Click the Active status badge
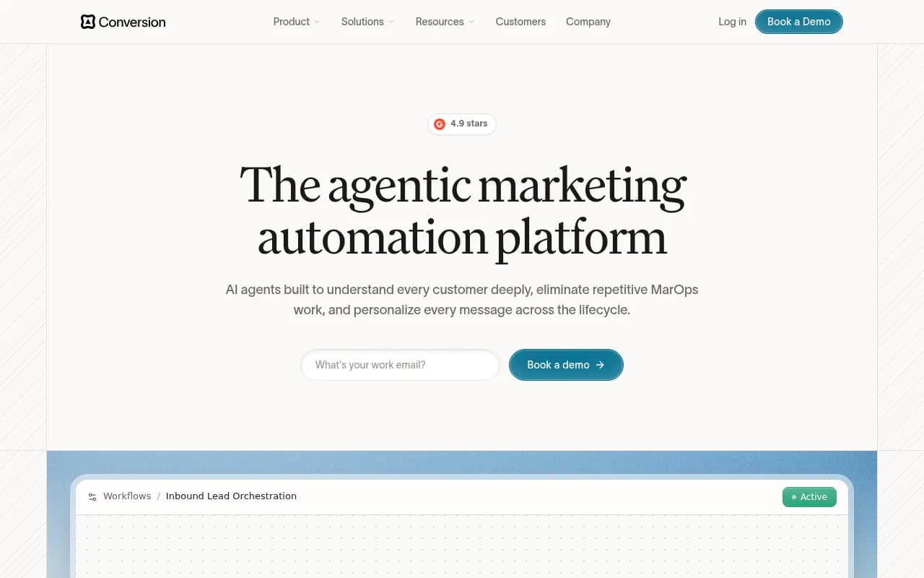The image size is (924, 578). click(x=809, y=497)
